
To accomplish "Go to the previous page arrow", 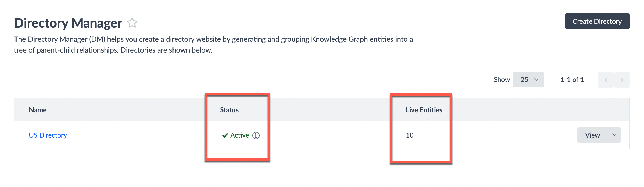I will pos(606,80).
